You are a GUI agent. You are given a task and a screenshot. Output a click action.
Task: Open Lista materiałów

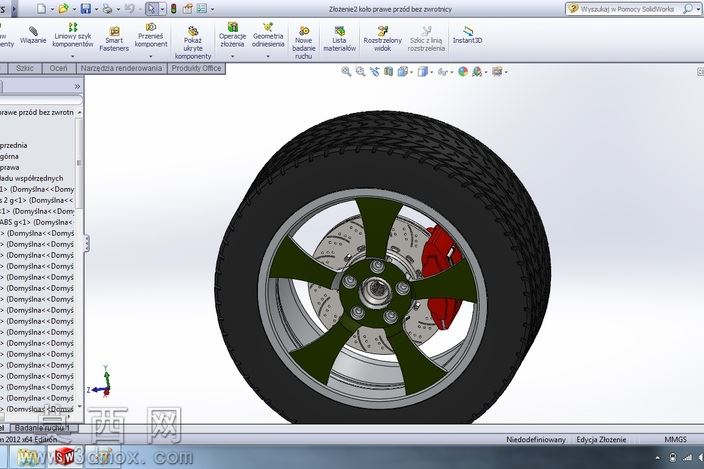(339, 39)
